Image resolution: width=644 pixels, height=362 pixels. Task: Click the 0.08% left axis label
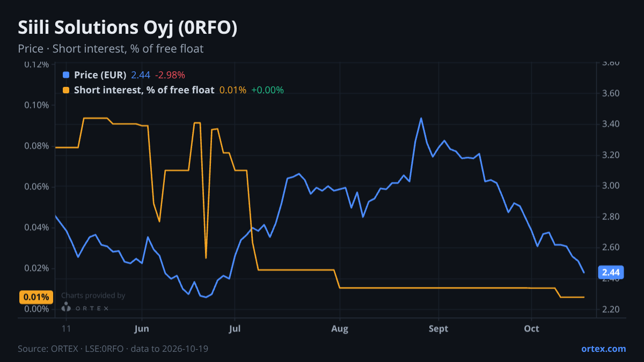36,146
